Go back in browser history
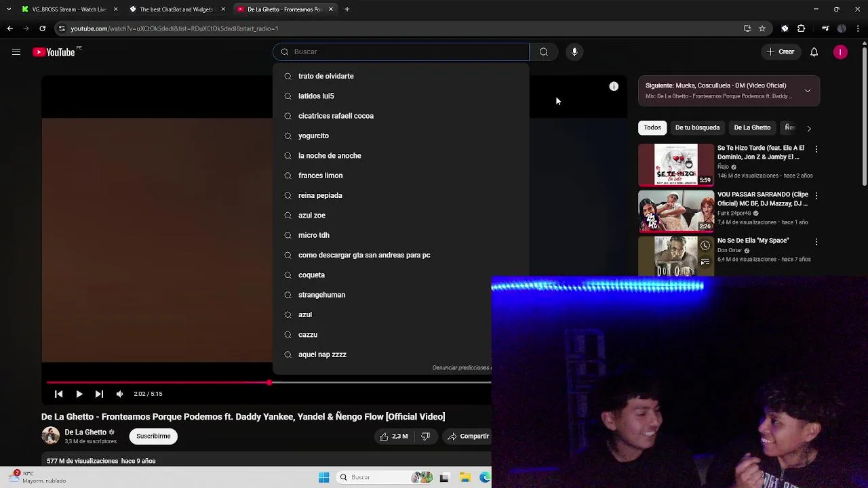Screen dimensions: 868x488 click(x=9, y=28)
